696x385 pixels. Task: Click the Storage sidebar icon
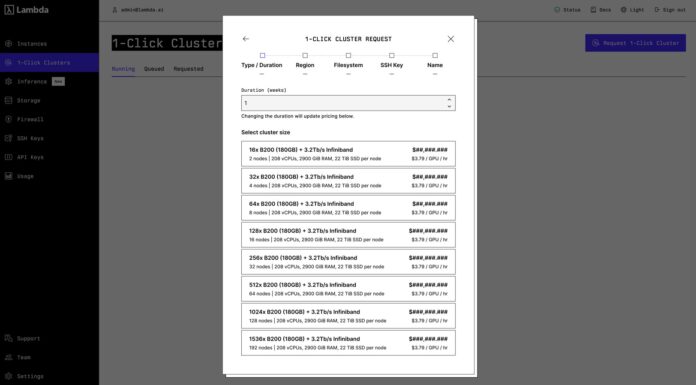[x=8, y=100]
